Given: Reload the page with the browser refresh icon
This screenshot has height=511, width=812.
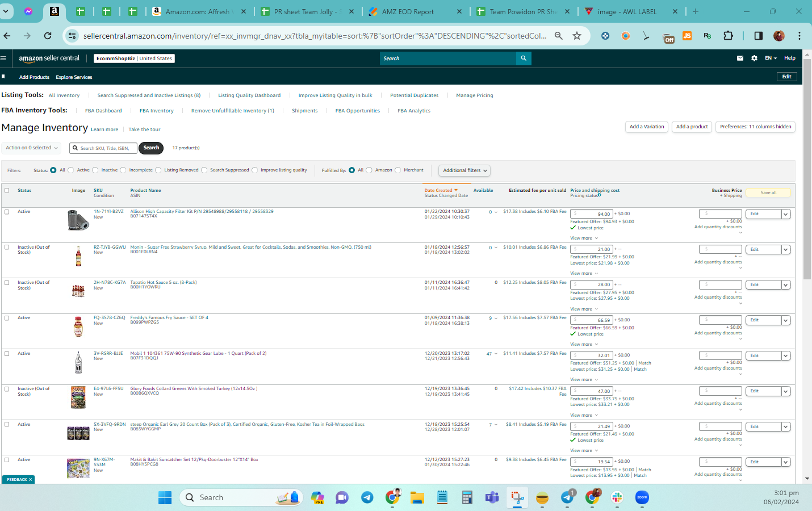Looking at the screenshot, I should [x=48, y=36].
